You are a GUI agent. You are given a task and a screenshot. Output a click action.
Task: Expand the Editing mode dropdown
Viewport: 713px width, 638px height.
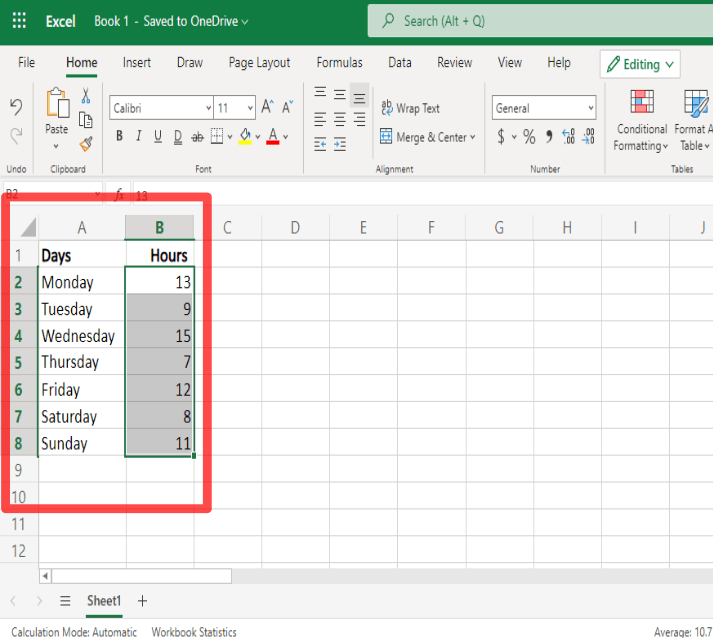pyautogui.click(x=640, y=64)
